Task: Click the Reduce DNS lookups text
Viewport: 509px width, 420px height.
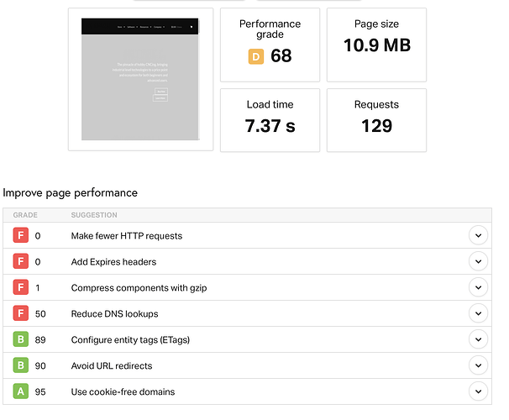Action: [x=114, y=314]
